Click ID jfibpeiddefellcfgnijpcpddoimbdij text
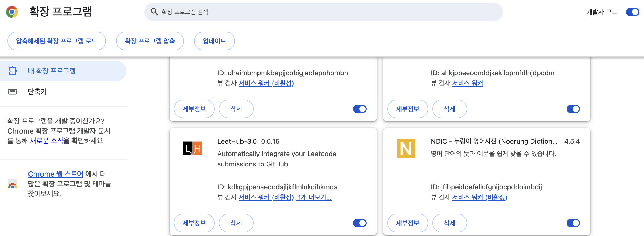The image size is (644, 236). click(486, 187)
